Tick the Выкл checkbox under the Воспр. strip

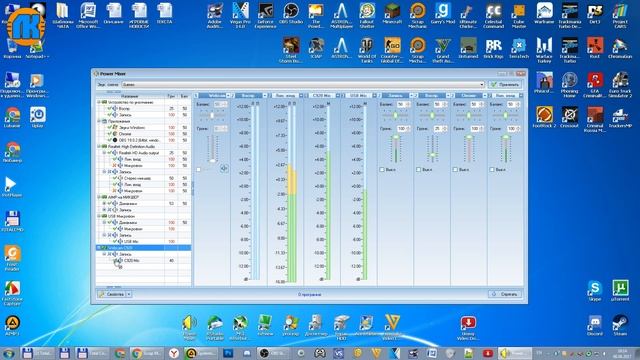[x=418, y=169]
